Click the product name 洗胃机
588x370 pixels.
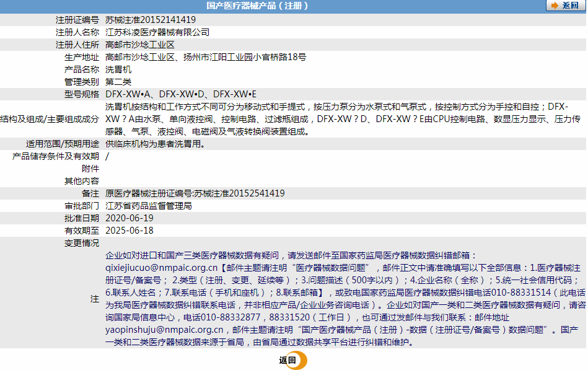(x=118, y=69)
